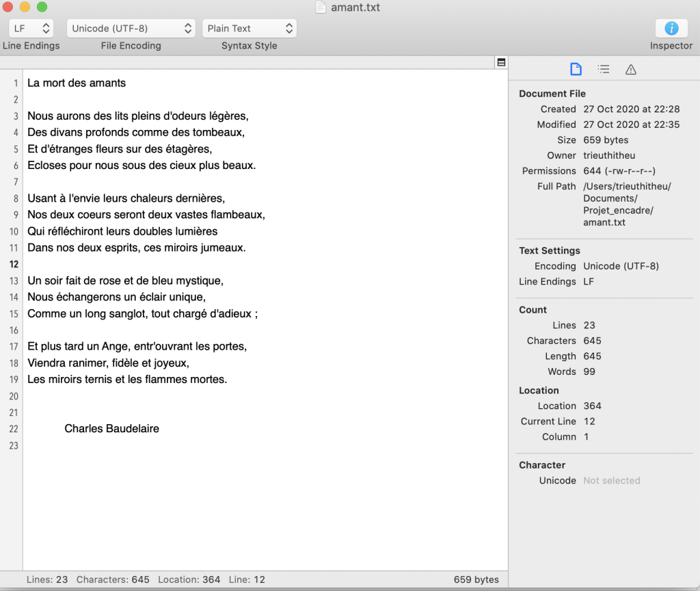
Task: Click the Line Endings value 'LF' in Inspector
Action: (589, 282)
